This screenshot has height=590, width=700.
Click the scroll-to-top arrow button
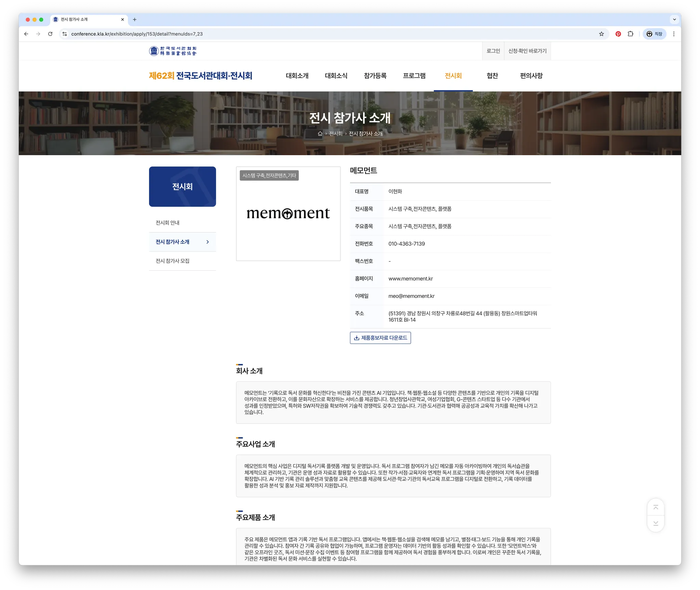click(655, 507)
